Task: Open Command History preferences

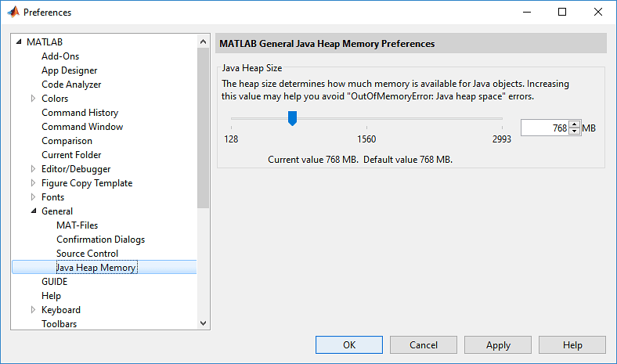Action: click(80, 113)
